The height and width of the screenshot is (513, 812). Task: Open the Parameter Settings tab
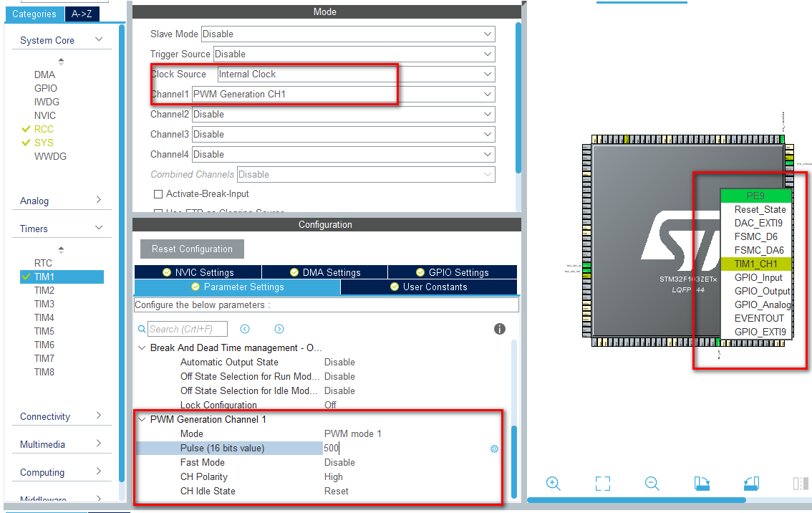tap(237, 287)
